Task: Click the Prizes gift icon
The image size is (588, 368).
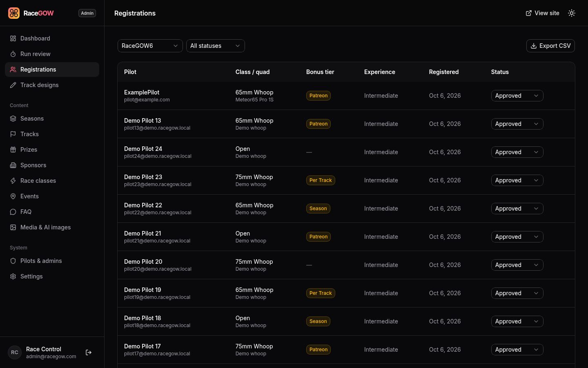Action: [x=13, y=150]
